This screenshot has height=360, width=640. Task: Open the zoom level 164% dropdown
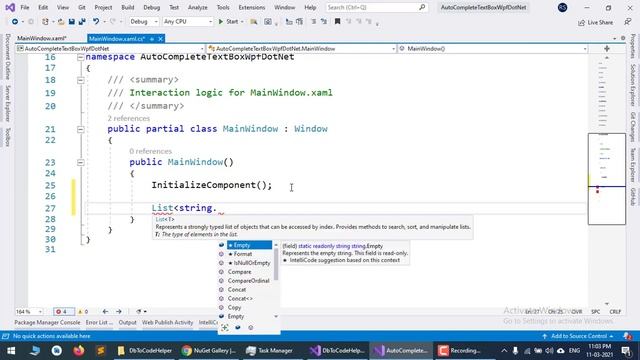click(x=29, y=311)
